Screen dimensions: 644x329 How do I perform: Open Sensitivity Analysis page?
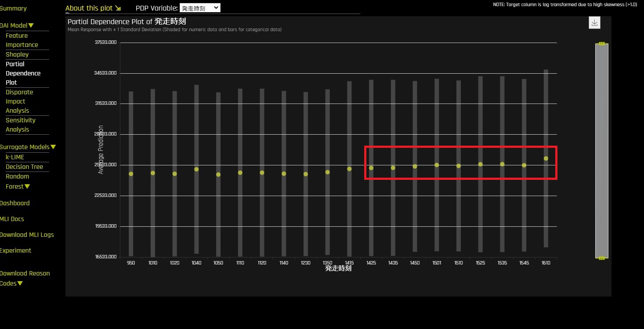coord(20,125)
